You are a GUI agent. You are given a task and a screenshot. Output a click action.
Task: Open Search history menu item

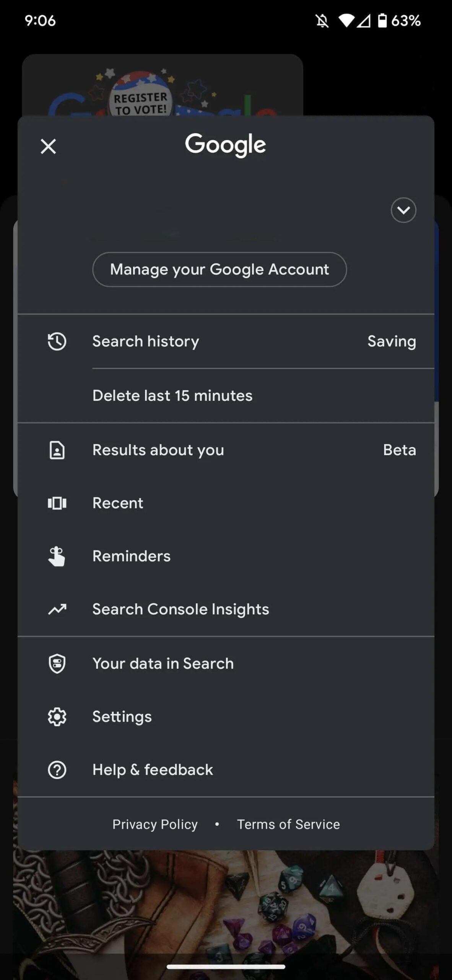click(x=146, y=341)
